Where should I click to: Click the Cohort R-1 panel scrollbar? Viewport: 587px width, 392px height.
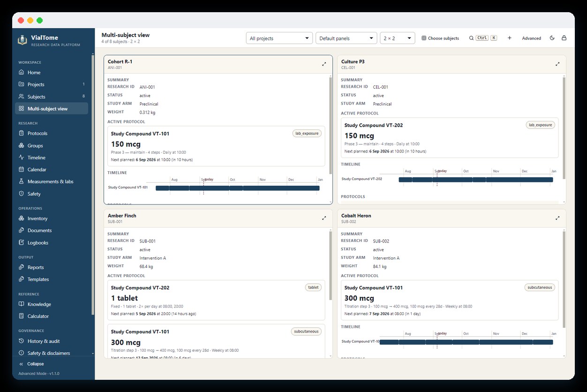331,126
